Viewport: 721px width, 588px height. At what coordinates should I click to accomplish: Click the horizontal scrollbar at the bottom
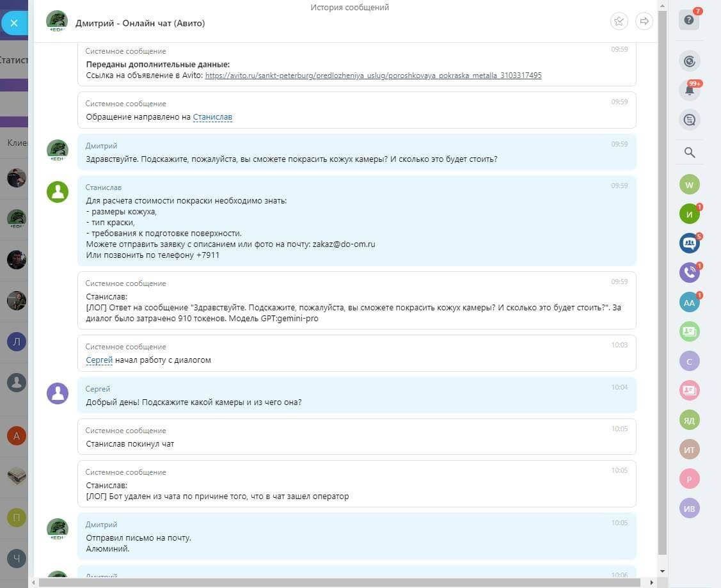tap(339, 582)
